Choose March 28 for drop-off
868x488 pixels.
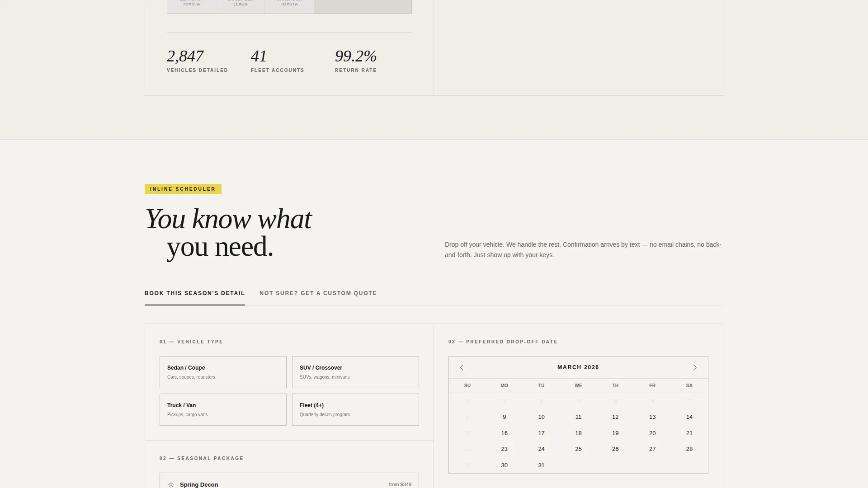[x=689, y=449]
